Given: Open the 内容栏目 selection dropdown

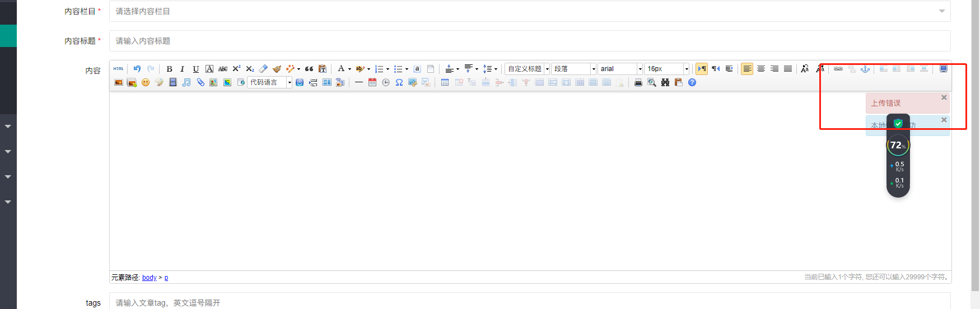Looking at the screenshot, I should click(x=529, y=11).
